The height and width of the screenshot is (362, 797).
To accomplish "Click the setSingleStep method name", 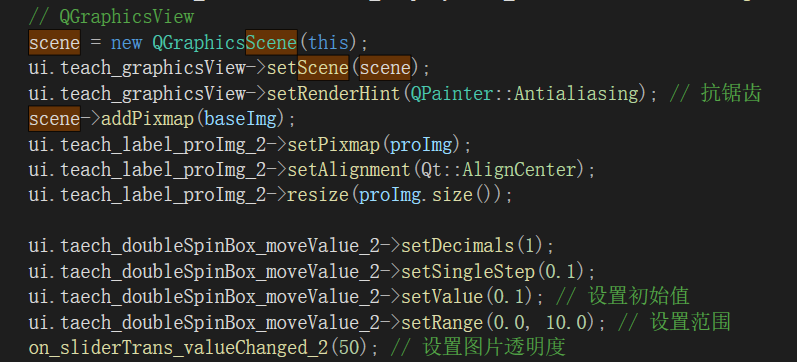I will (x=468, y=272).
